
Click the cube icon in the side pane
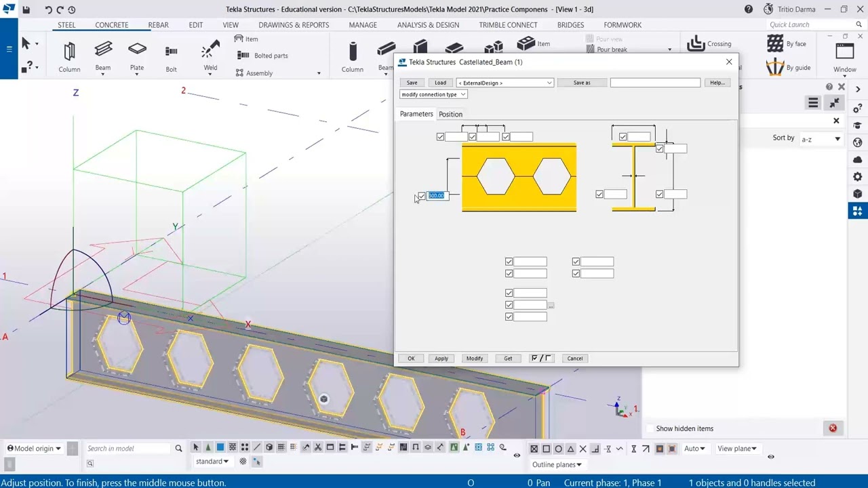click(x=858, y=194)
